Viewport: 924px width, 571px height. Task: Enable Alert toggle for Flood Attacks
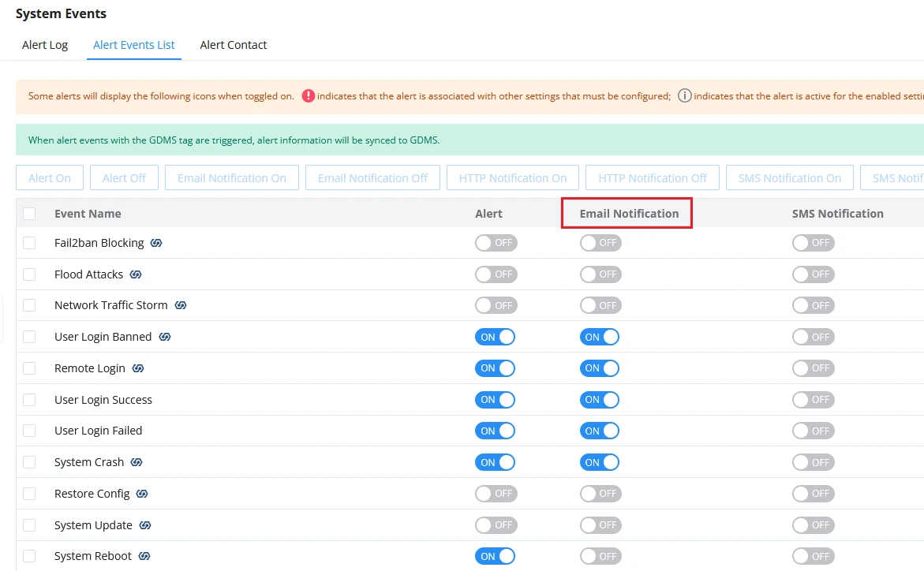496,274
